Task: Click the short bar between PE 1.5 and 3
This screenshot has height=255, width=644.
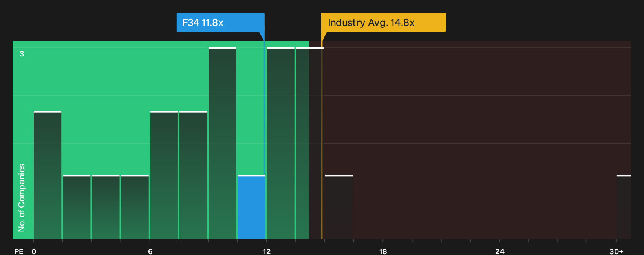Action: coord(77,207)
